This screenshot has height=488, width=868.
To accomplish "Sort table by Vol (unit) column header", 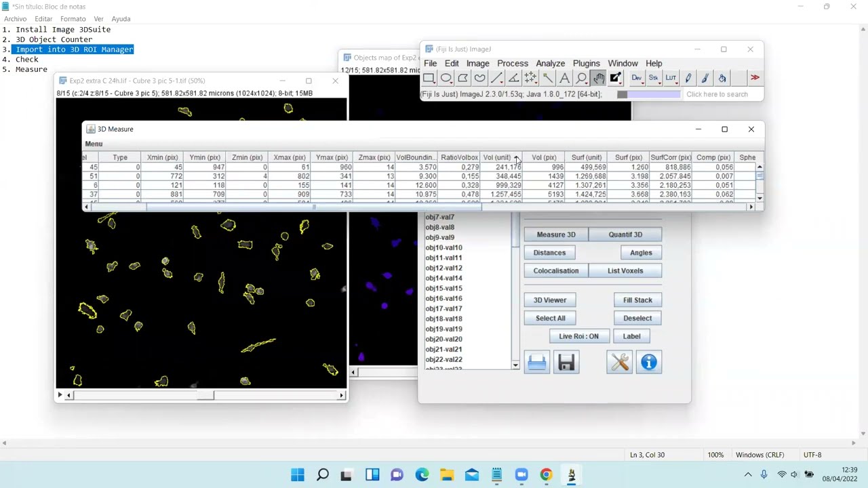I will click(x=502, y=157).
